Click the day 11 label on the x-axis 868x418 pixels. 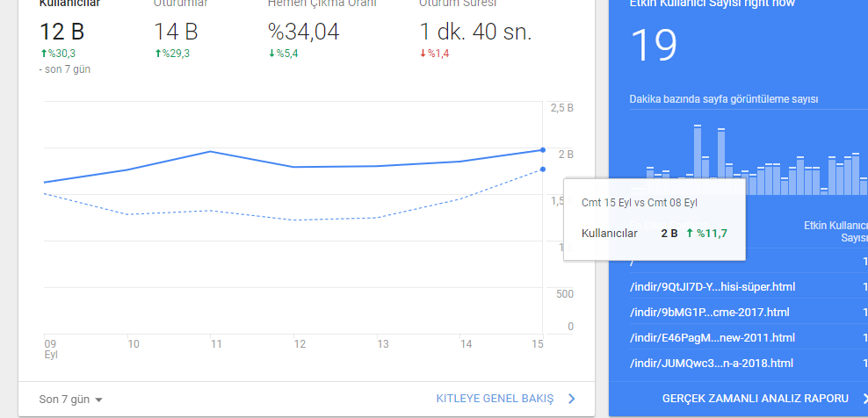[216, 344]
